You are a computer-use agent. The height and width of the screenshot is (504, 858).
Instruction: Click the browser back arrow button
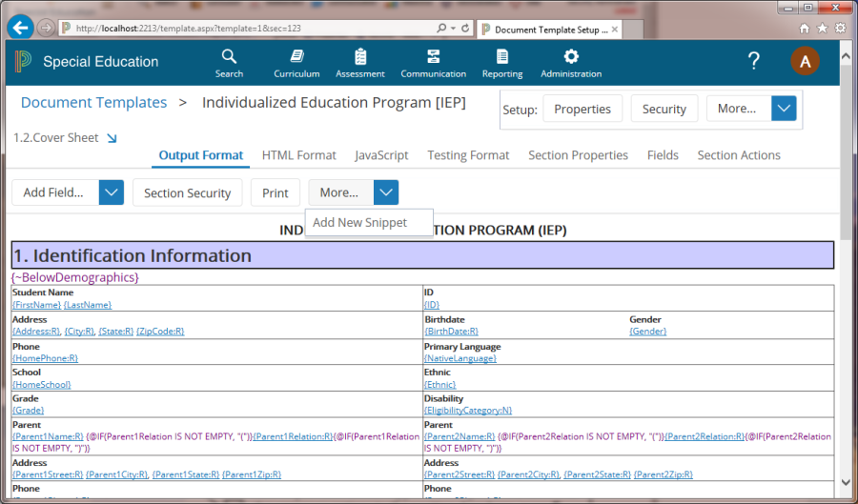[x=20, y=28]
